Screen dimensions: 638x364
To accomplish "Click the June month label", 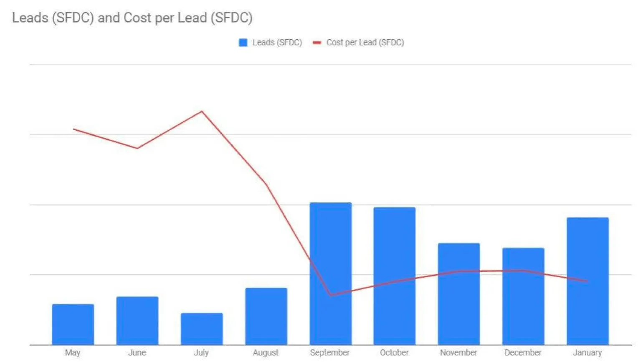I will [x=137, y=352].
